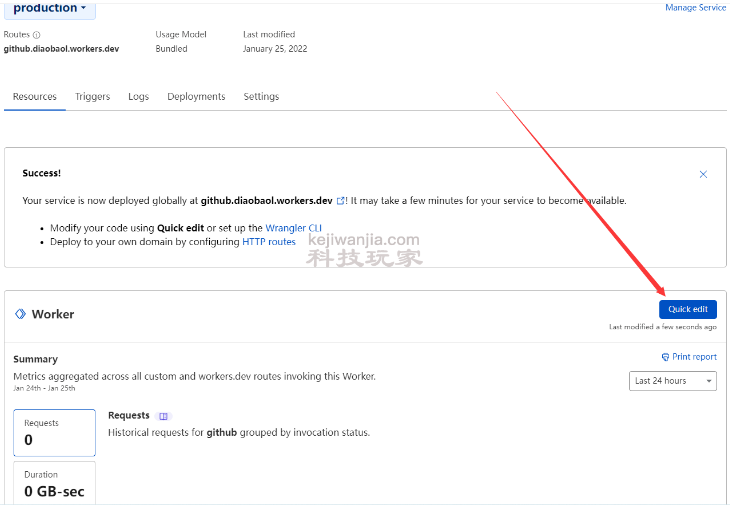Dismiss the Success banner with the X
The image size is (730, 506).
click(703, 174)
